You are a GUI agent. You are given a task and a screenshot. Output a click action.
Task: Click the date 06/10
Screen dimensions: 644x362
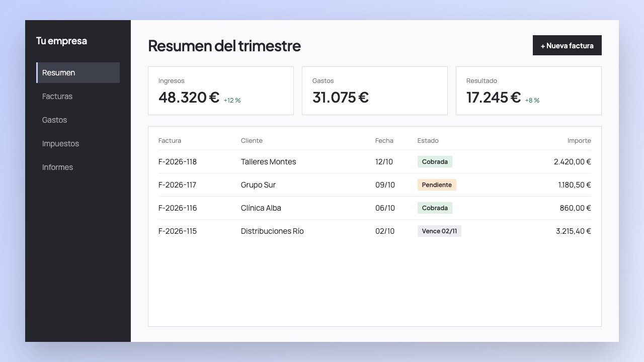coord(385,208)
